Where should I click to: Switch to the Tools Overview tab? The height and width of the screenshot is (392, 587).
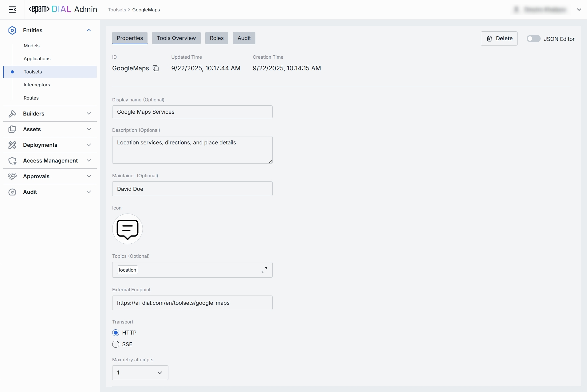(x=176, y=38)
